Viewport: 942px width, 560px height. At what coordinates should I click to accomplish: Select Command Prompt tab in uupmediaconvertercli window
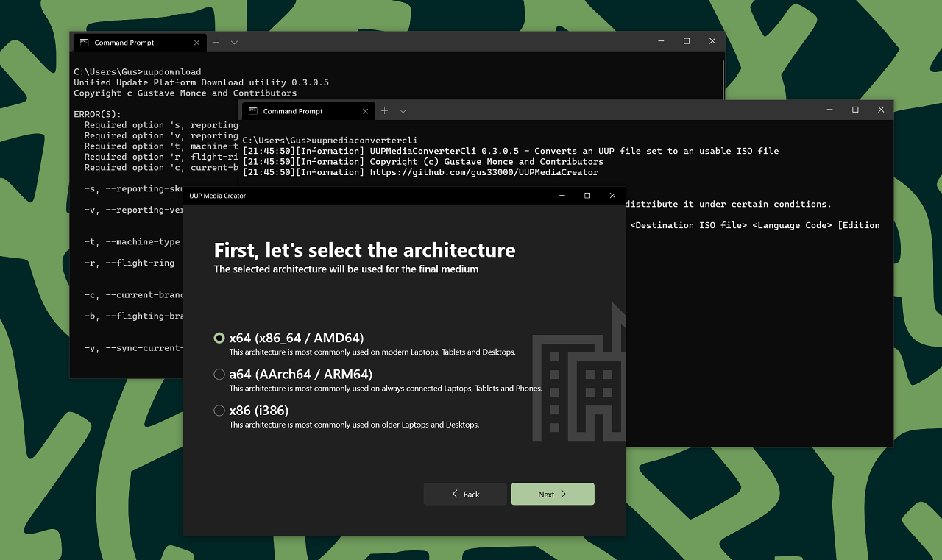point(308,111)
